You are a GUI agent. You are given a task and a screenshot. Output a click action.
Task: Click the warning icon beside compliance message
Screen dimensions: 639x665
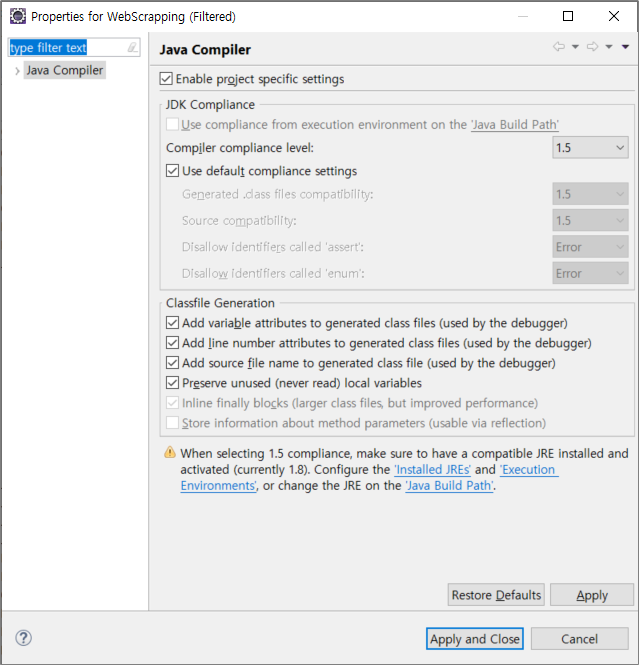pyautogui.click(x=170, y=453)
